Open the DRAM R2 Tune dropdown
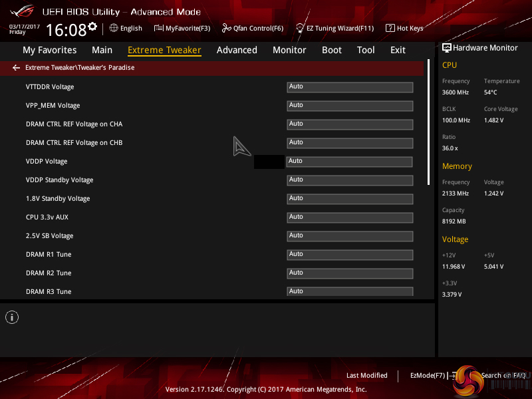This screenshot has height=399, width=532. click(350, 273)
